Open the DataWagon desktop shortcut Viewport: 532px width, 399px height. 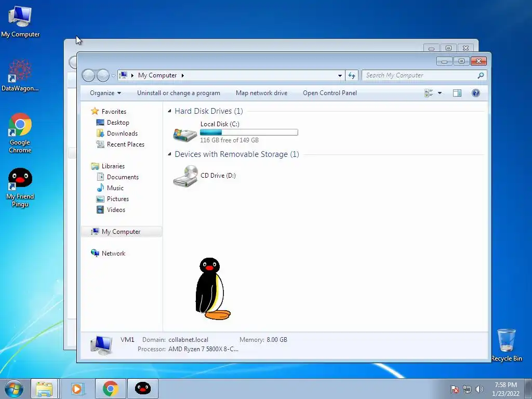pos(20,75)
